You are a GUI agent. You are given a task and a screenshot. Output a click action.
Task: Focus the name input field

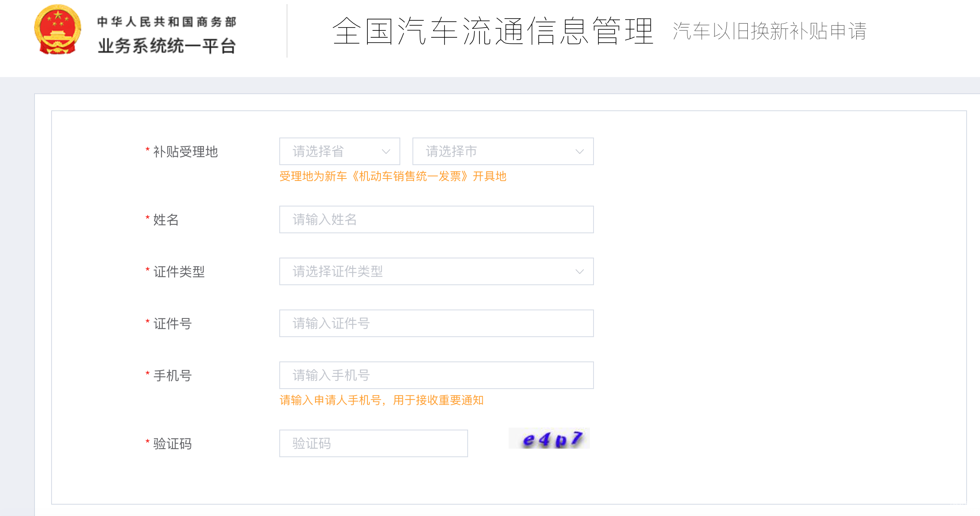(x=436, y=219)
